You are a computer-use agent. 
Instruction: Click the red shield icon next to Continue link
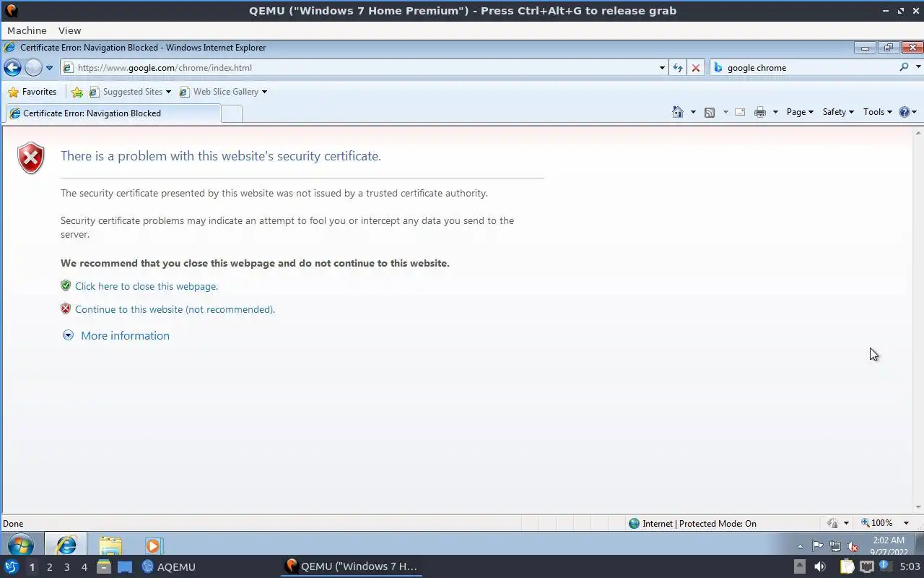point(66,309)
